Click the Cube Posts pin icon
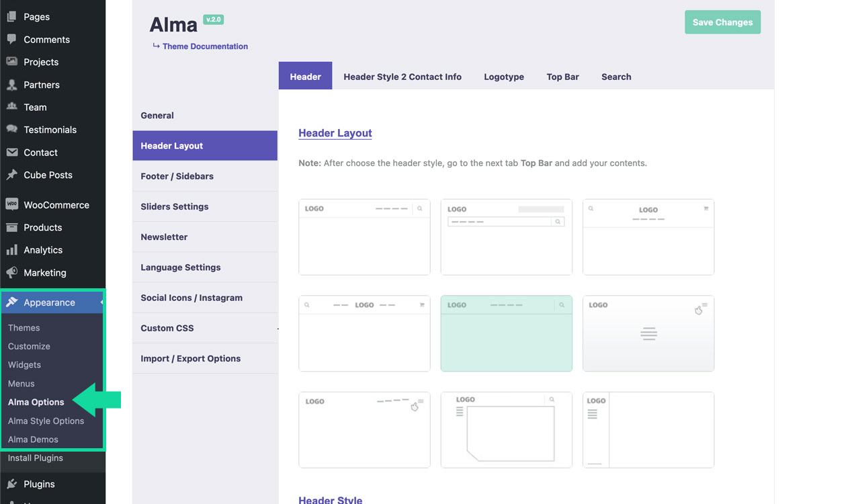850x504 pixels. pos(11,175)
